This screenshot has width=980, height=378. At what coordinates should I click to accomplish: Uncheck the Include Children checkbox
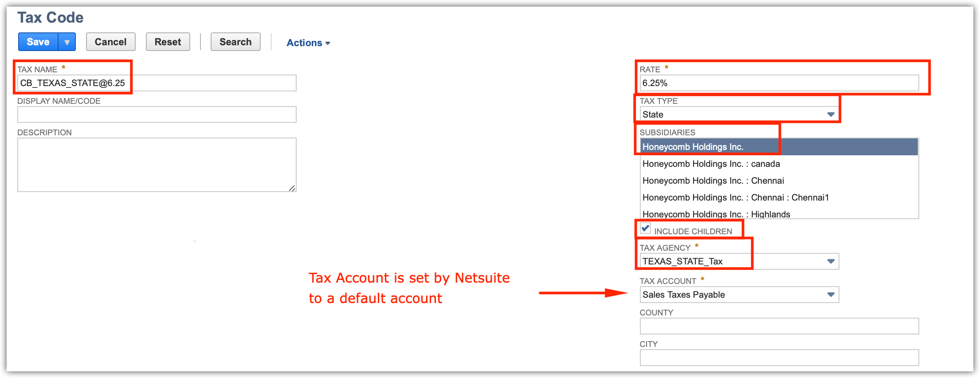tap(646, 228)
